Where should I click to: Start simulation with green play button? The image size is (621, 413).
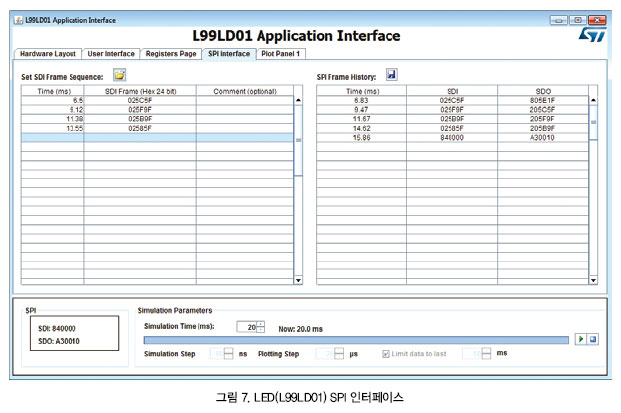click(x=581, y=339)
